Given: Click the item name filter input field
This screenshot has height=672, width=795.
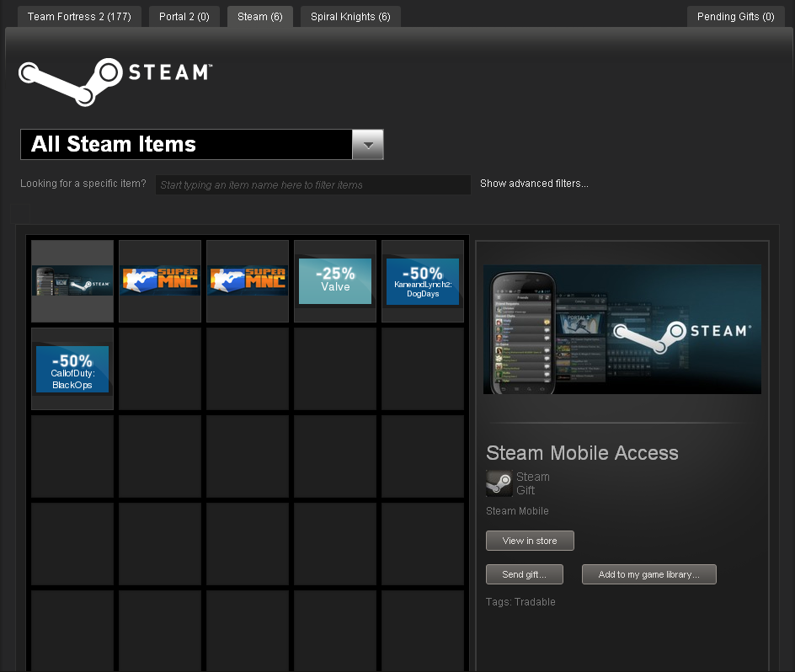Looking at the screenshot, I should click(312, 184).
